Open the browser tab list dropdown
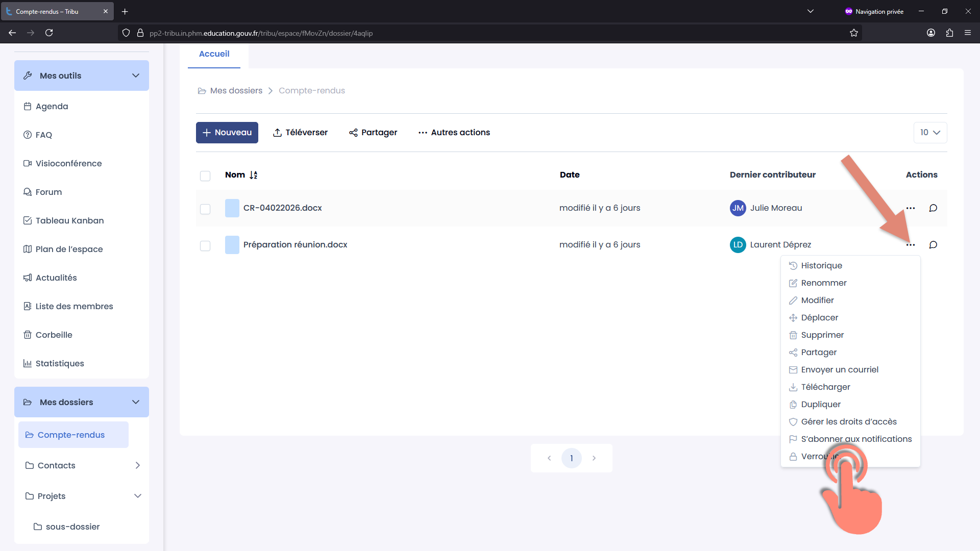 pos(811,11)
